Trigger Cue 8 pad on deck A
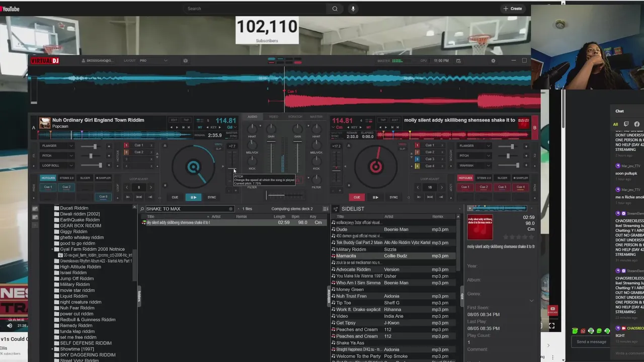Viewport: 644px width, 362px height. pos(103,197)
